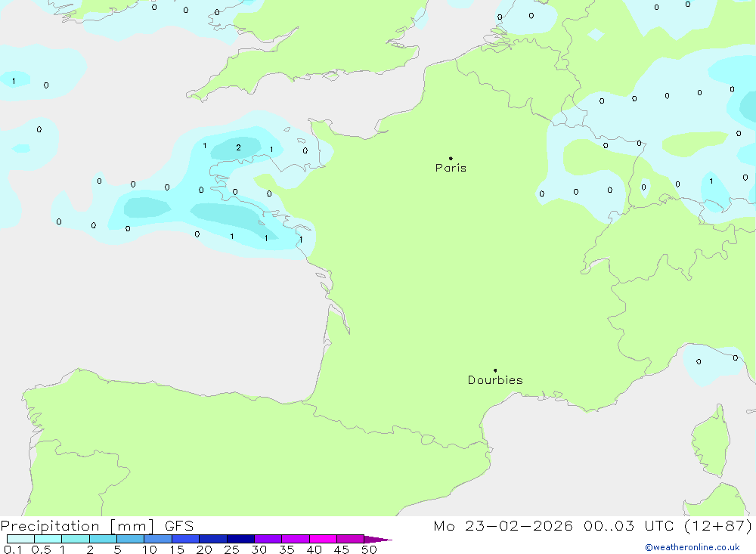Click the 30 mm purple legend swatch
This screenshot has width=756, height=554.
click(x=268, y=539)
